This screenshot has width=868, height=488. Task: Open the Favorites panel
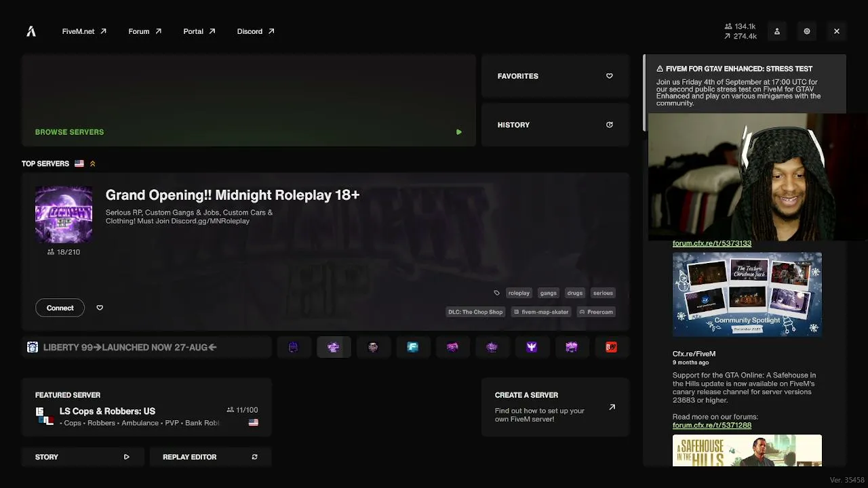[x=555, y=76]
